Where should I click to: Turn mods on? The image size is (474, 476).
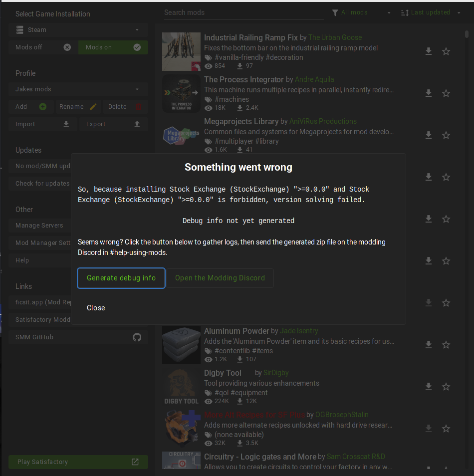pyautogui.click(x=113, y=47)
